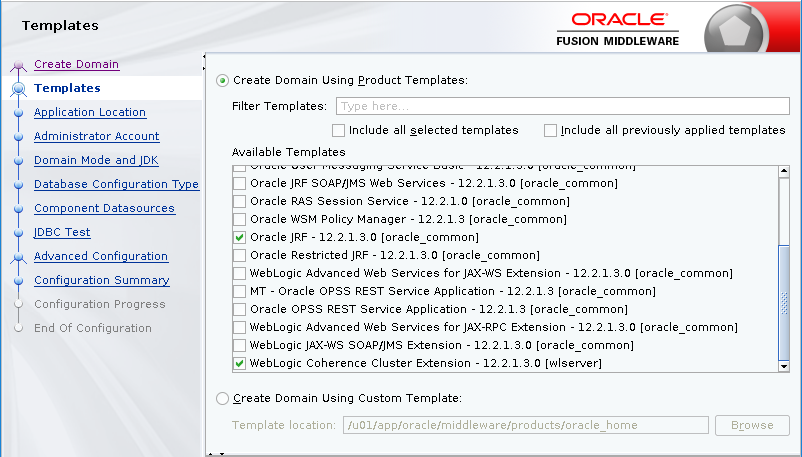Open Database Configuration Type step
This screenshot has width=802, height=457.
click(x=116, y=184)
